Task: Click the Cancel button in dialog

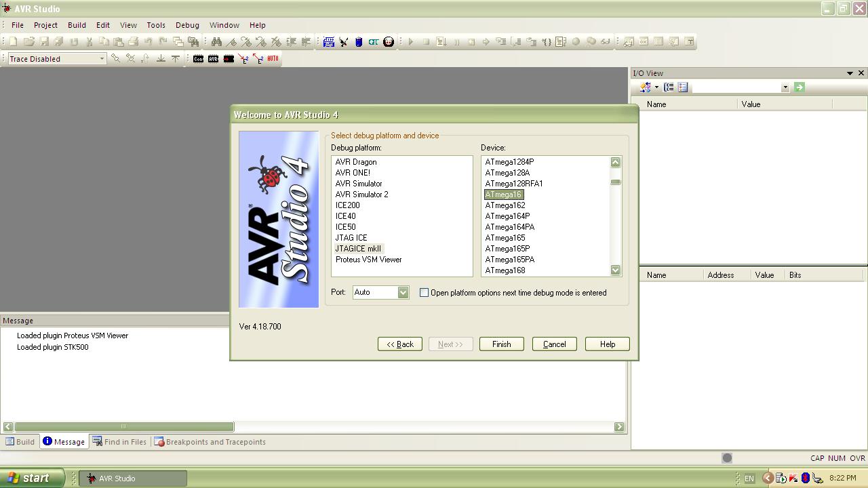Action: pyautogui.click(x=554, y=344)
